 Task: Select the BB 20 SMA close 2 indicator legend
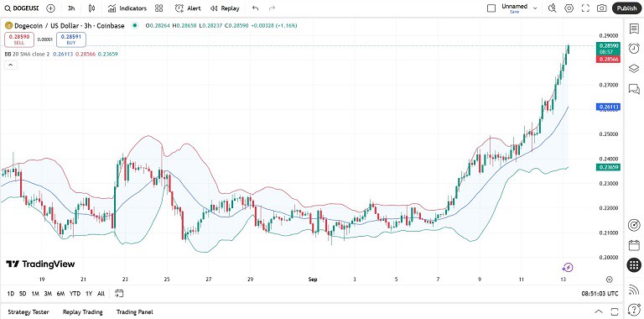(x=28, y=54)
